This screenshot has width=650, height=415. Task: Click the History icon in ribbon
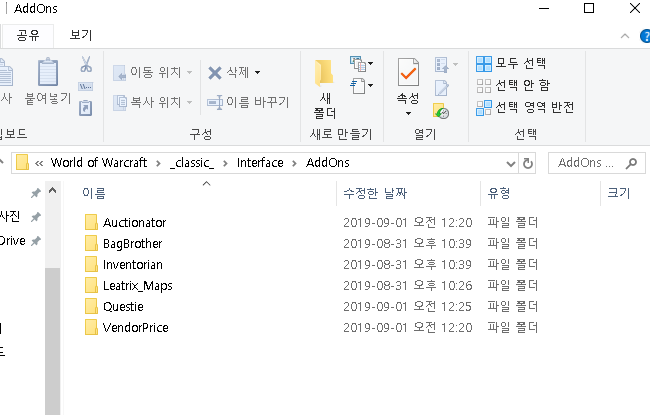441,111
